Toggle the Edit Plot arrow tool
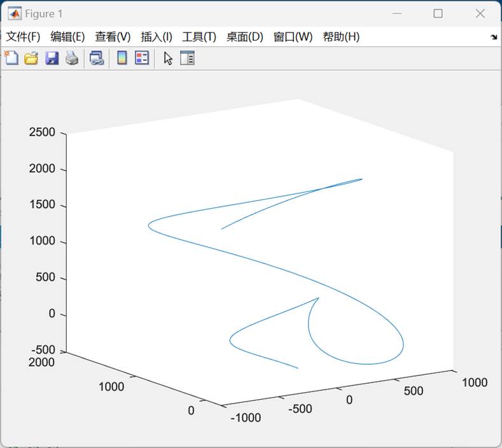Viewport: 502px width, 448px height. (168, 59)
